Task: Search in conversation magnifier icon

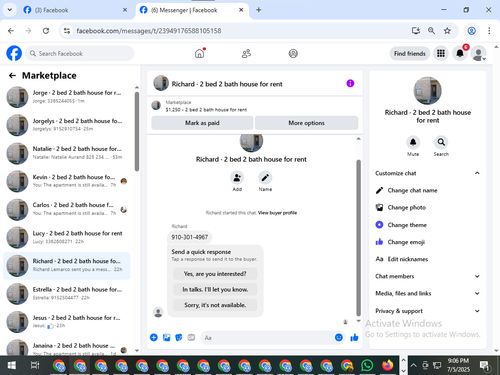Action: click(441, 142)
